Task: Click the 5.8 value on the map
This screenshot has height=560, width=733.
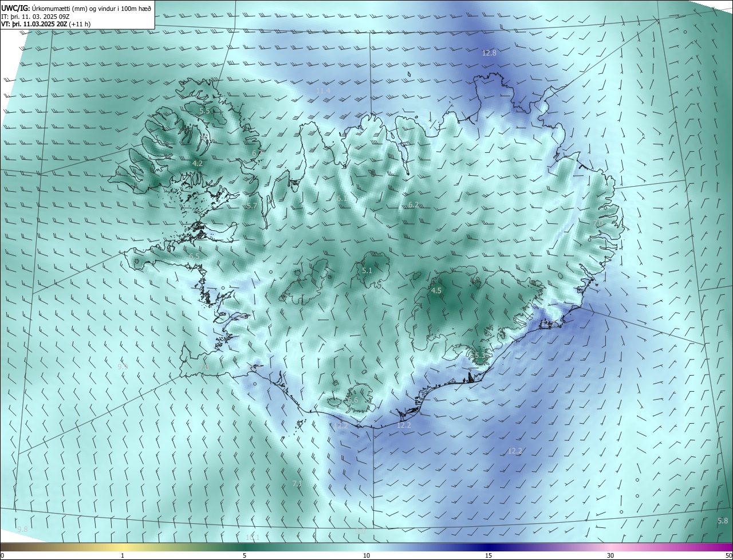Action: coord(723,520)
